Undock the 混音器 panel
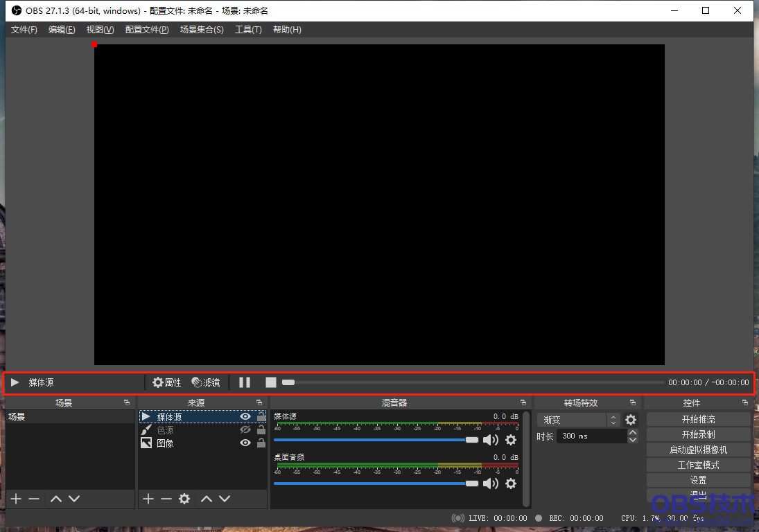 point(523,402)
